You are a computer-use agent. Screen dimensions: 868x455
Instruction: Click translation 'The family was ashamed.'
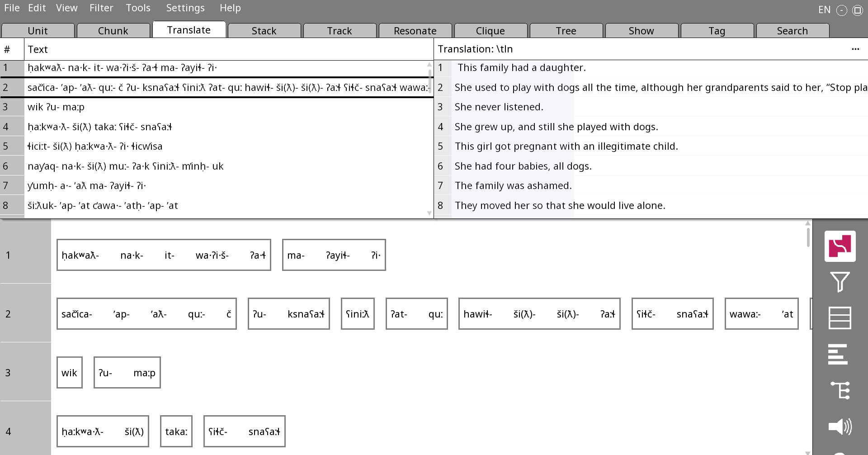point(513,186)
